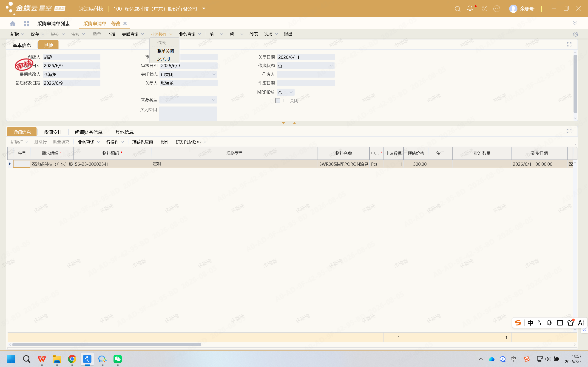Close the 采购申请单 - 修改 tab
Viewport: 588px width, 367px height.
point(125,23)
